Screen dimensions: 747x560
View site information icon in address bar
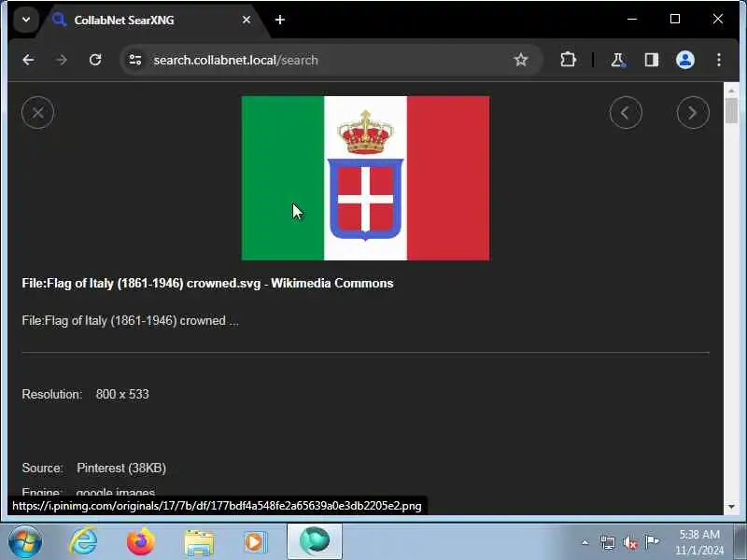click(x=135, y=60)
